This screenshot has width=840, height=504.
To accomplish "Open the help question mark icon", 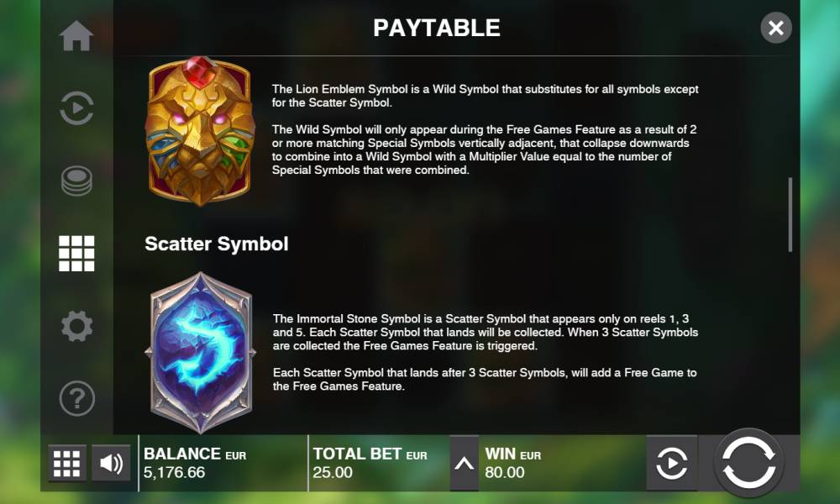I will point(76,398).
